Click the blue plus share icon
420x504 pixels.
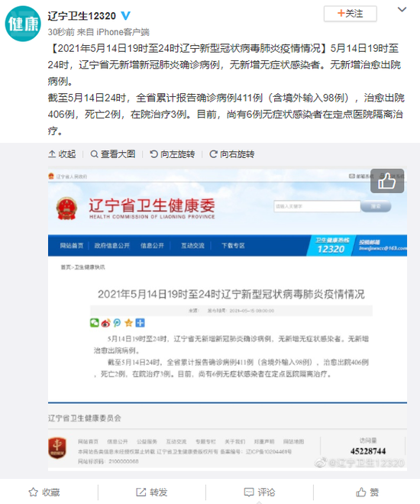(140, 323)
